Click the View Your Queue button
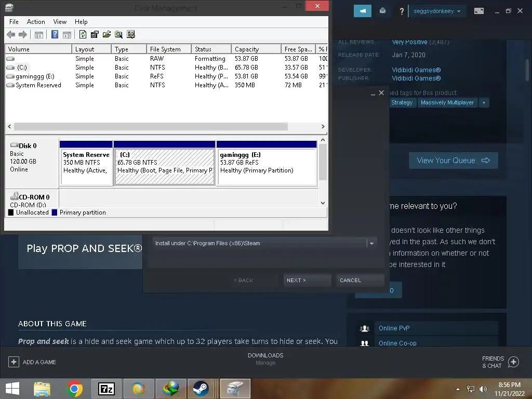This screenshot has height=399, width=532. (x=453, y=161)
